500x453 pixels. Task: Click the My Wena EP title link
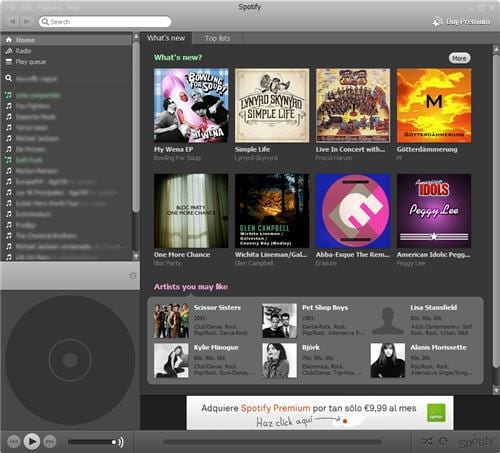coord(173,149)
